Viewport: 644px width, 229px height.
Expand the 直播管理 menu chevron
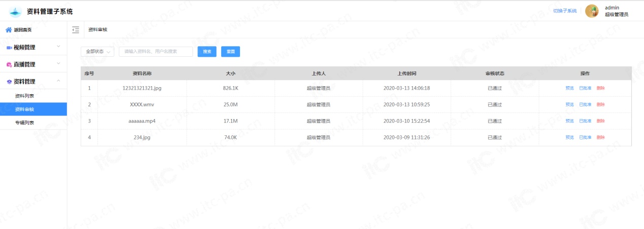tap(58, 64)
